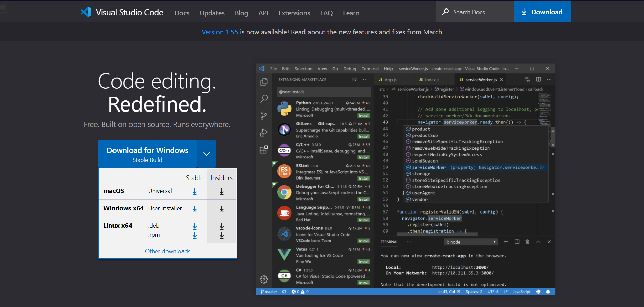
Task: Install the C/C++ extension
Action: 364,157
